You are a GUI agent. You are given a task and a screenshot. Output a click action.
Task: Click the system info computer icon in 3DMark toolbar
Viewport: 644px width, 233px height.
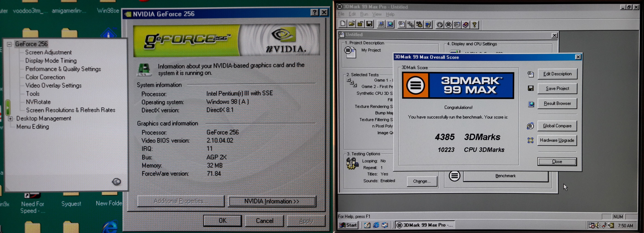(381, 24)
